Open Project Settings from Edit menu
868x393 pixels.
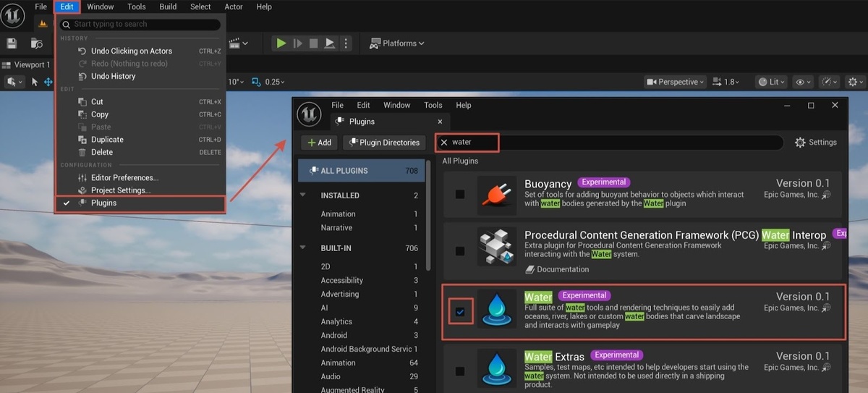[141, 190]
